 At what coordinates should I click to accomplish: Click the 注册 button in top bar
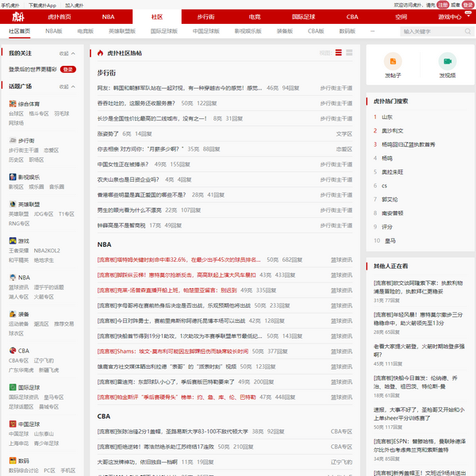(x=442, y=5)
